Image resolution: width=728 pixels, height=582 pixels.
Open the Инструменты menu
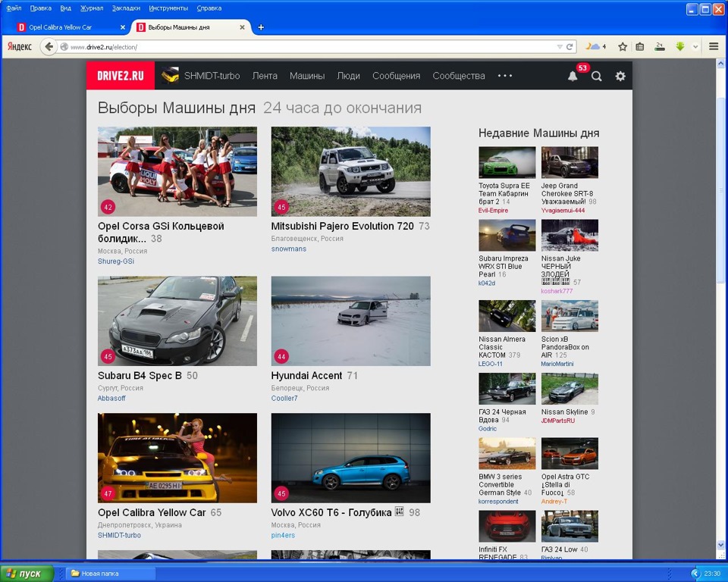(x=168, y=8)
